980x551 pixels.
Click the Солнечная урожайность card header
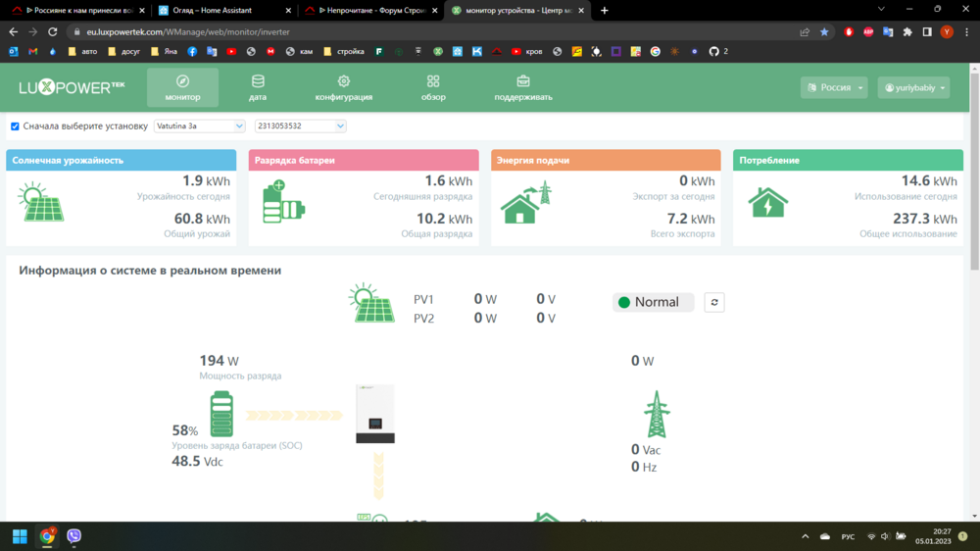click(122, 160)
